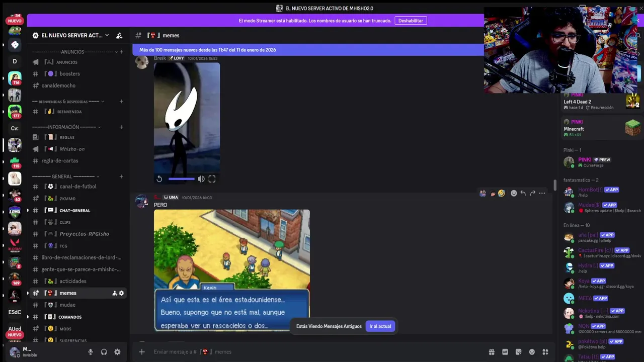Open the emoji picker in message bar

pos(532,352)
